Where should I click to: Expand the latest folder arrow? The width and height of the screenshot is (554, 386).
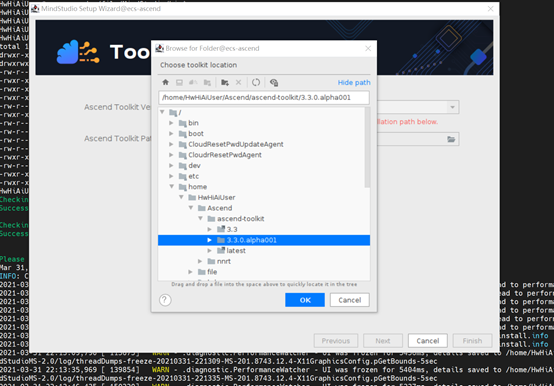click(210, 250)
